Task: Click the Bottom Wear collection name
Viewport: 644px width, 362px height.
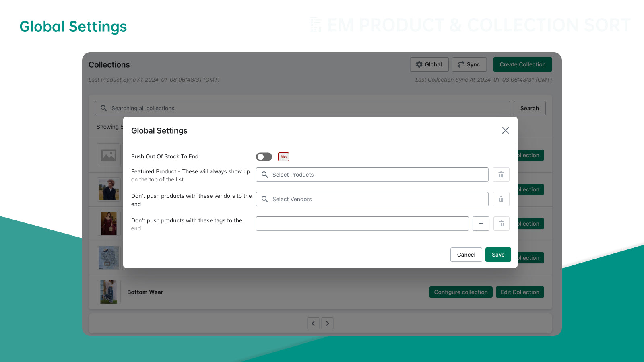Action: click(x=145, y=292)
